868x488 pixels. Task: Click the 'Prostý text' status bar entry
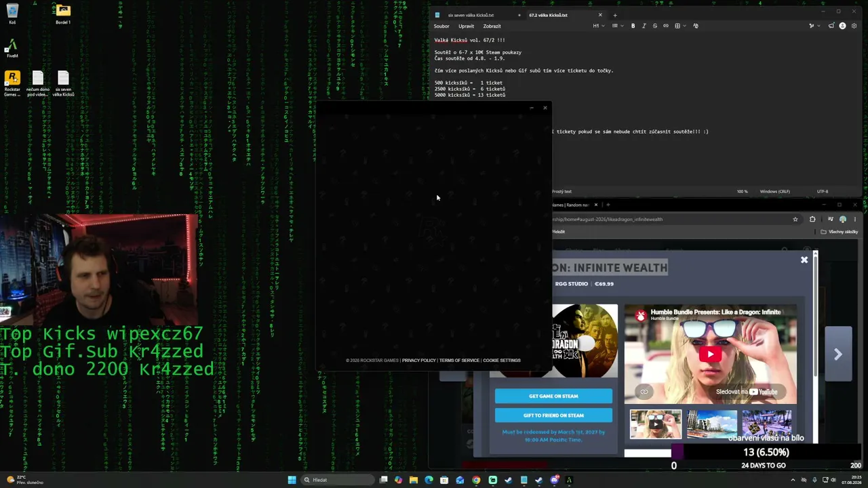click(562, 191)
